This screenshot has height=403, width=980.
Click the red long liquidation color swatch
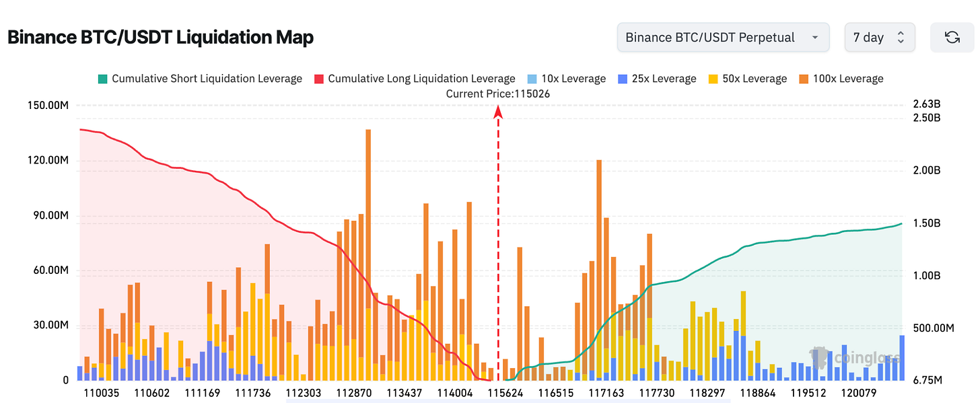tap(320, 79)
